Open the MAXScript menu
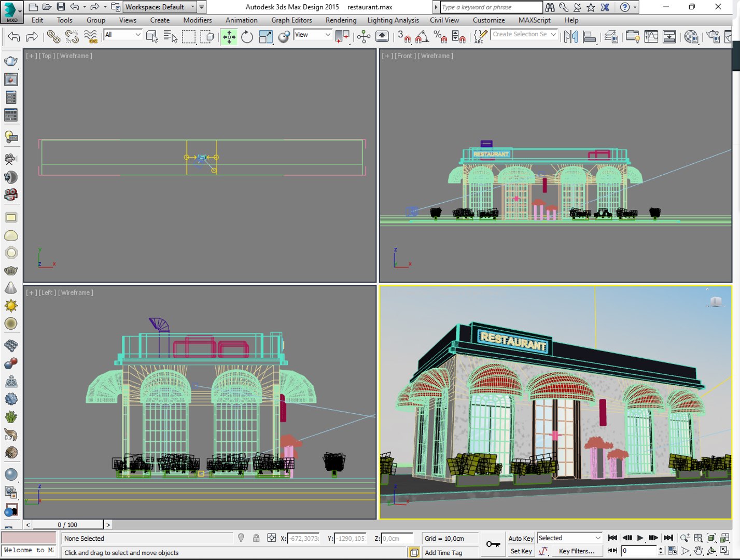This screenshot has width=740, height=560. click(x=535, y=20)
